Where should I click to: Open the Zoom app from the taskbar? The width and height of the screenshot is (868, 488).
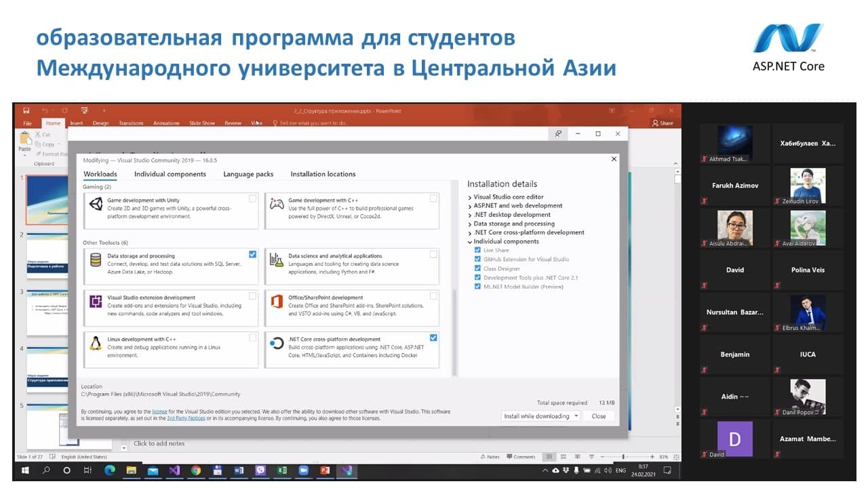pyautogui.click(x=303, y=470)
